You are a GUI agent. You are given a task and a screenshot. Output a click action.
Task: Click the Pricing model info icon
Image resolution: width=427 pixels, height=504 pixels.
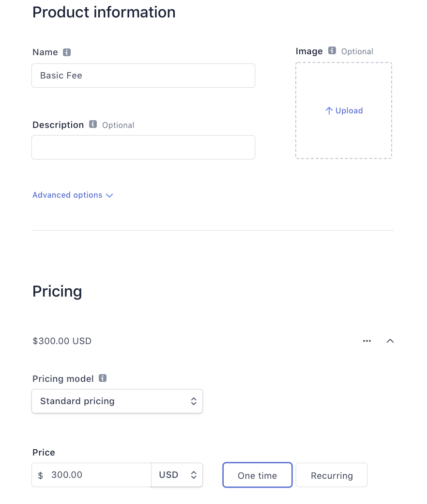tap(103, 378)
